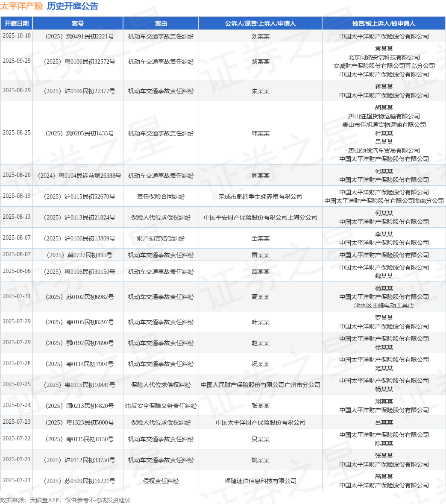Select the 案由 column header
This screenshot has width=446, height=504.
click(x=161, y=23)
